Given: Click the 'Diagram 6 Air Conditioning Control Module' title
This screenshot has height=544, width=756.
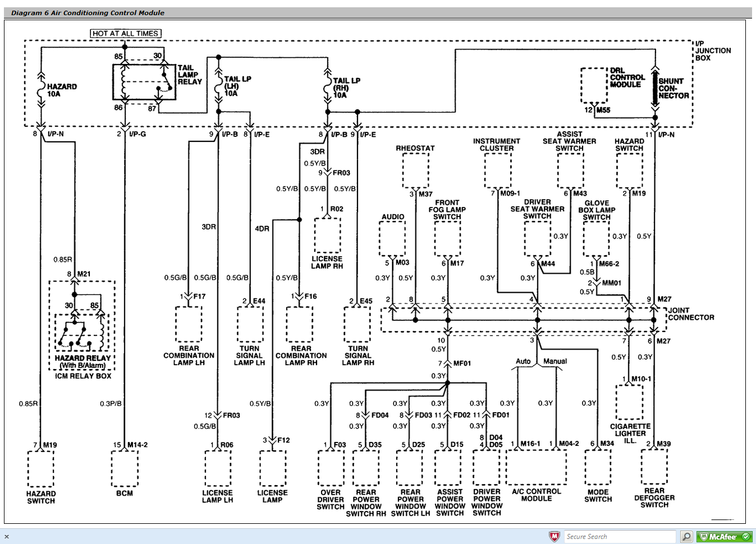Looking at the screenshot, I should coord(88,12).
